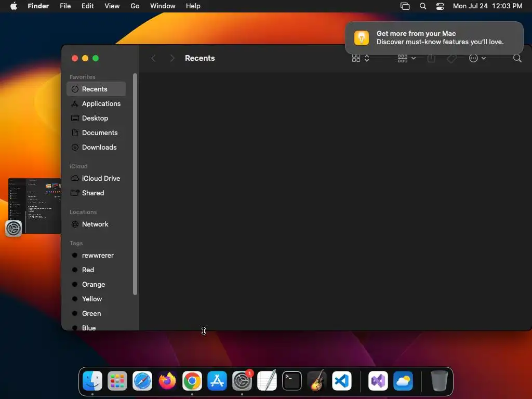The width and height of the screenshot is (532, 399).
Task: Open the Help menu
Action: coord(193,6)
